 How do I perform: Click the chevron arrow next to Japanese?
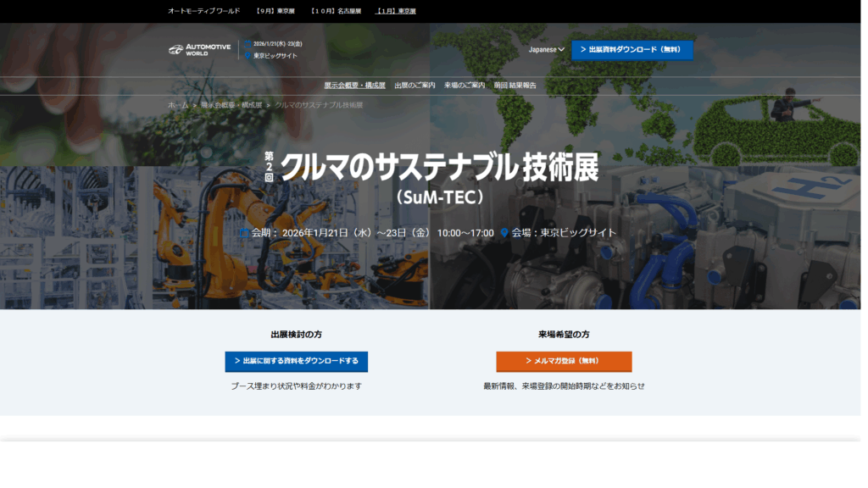(561, 50)
